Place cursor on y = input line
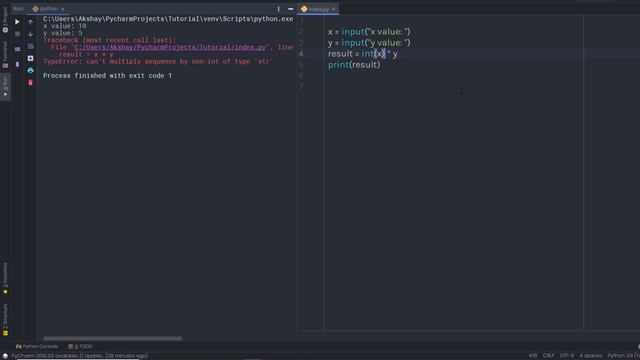The width and height of the screenshot is (640, 360). (369, 43)
